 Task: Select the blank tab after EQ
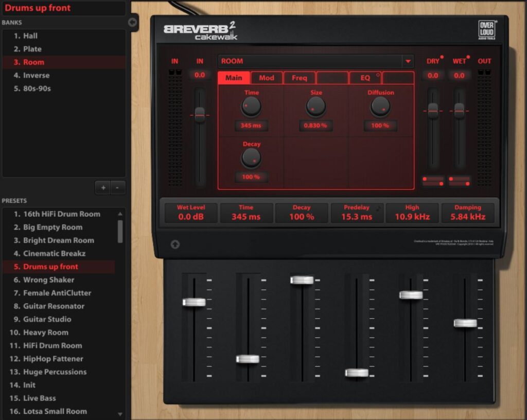pyautogui.click(x=398, y=78)
